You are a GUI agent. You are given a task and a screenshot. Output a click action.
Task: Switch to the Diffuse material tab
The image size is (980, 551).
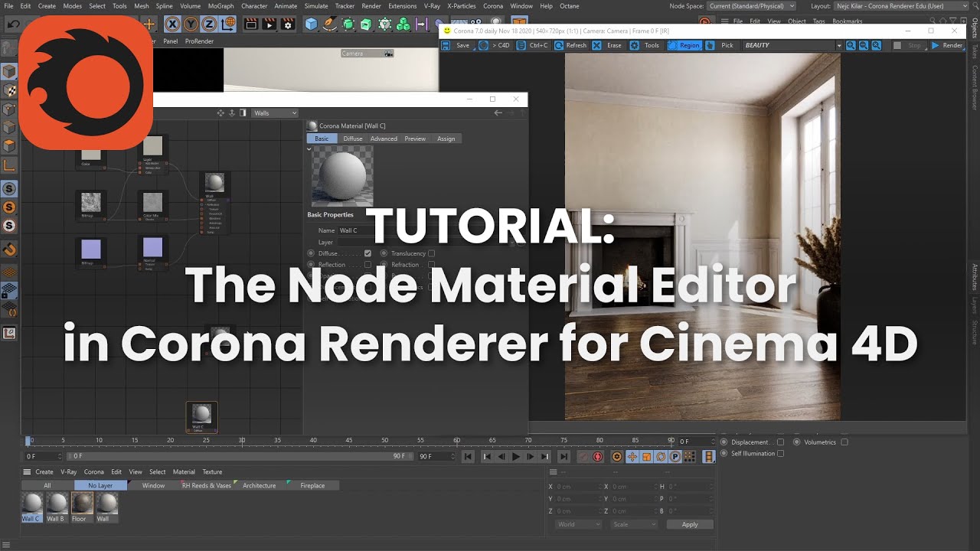353,139
